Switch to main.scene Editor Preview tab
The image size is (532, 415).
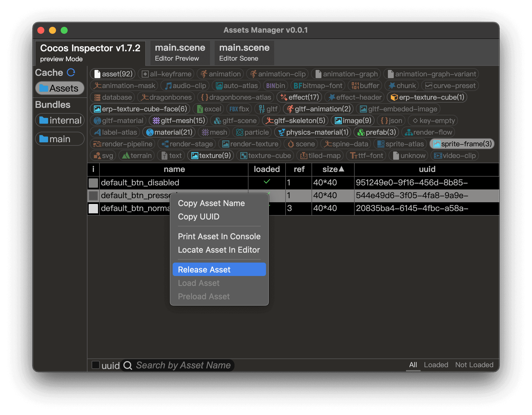(x=180, y=52)
